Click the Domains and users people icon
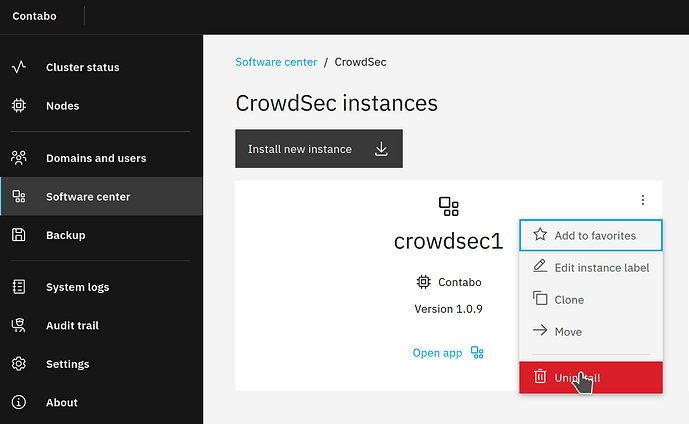The image size is (689, 424). [18, 158]
